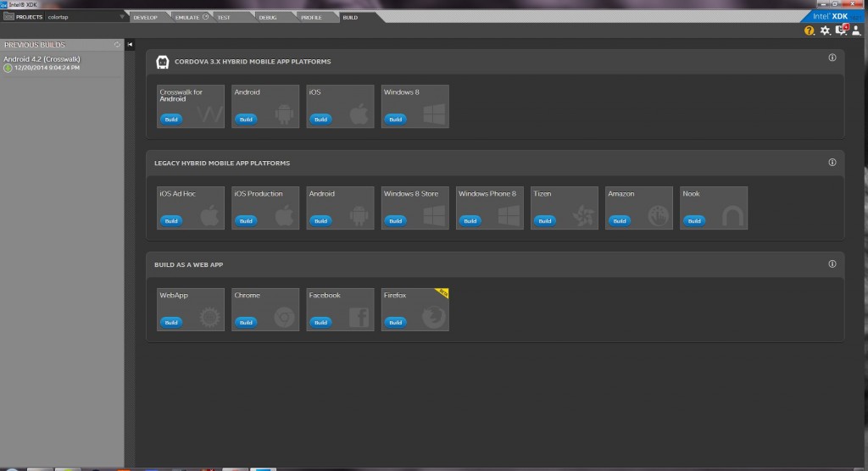Switch to the Profile tab
The height and width of the screenshot is (471, 868).
pos(311,17)
